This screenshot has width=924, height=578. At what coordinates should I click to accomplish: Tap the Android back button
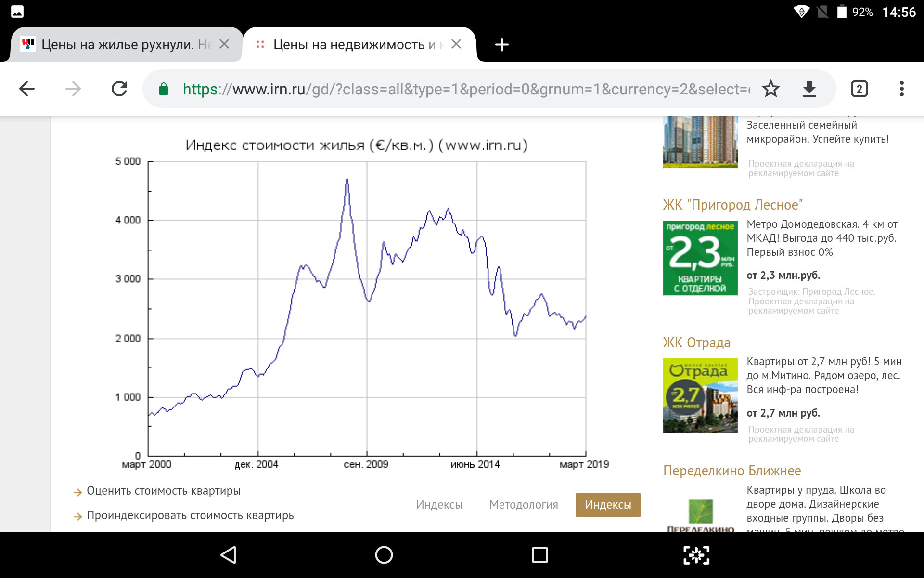pyautogui.click(x=228, y=555)
